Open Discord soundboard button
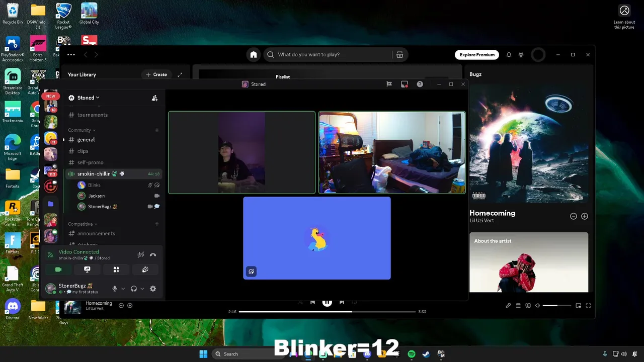 click(145, 269)
